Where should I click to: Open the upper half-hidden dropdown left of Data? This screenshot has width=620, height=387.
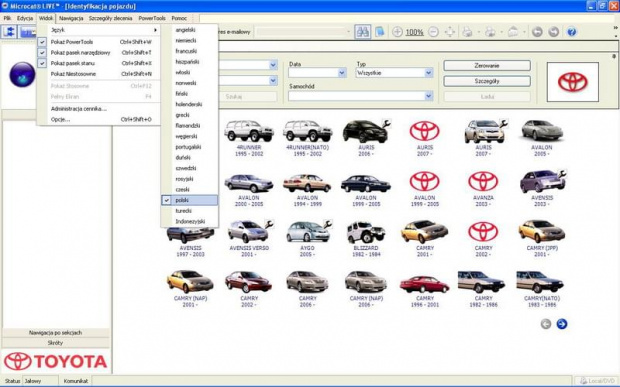point(273,65)
